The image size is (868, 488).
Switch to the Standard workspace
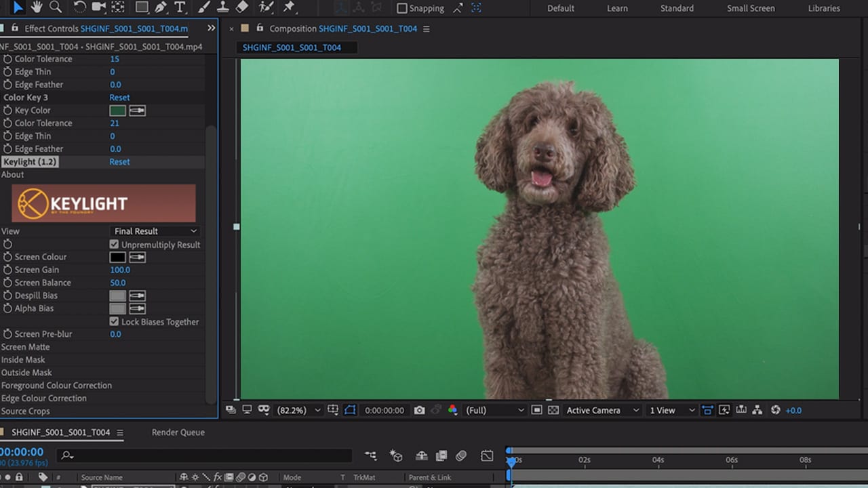(x=676, y=8)
